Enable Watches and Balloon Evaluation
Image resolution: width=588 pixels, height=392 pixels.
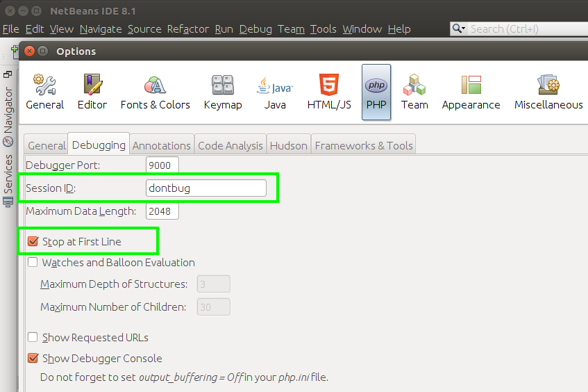33,262
